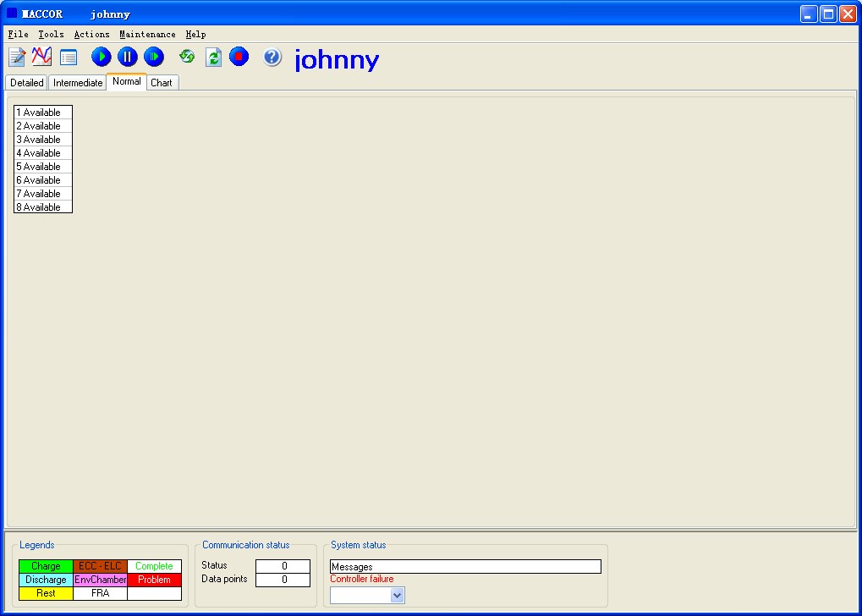Expand the System status dropdown

point(398,596)
